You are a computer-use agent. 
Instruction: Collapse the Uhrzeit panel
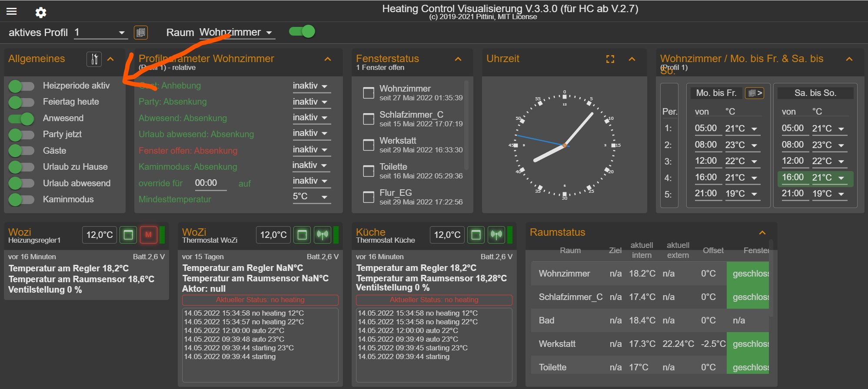coord(632,59)
